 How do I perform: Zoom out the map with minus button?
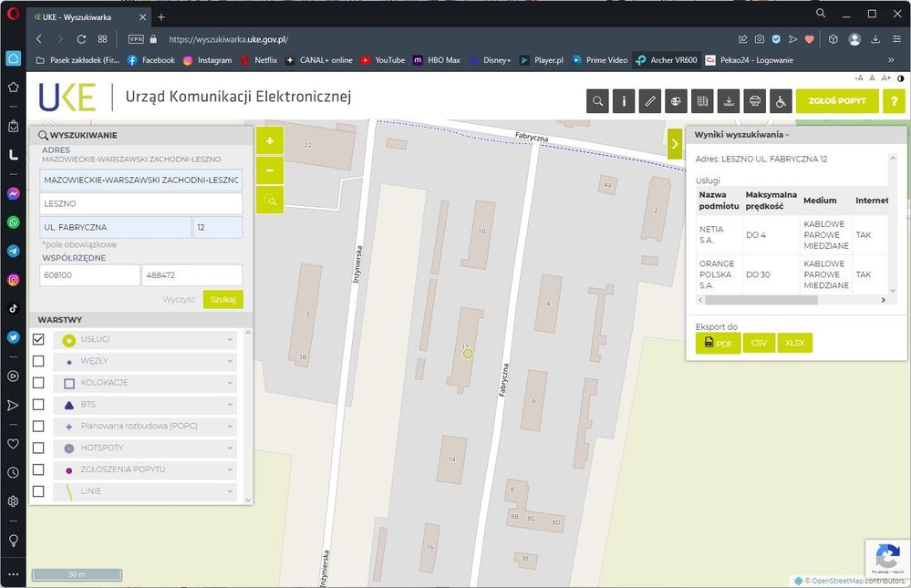270,170
